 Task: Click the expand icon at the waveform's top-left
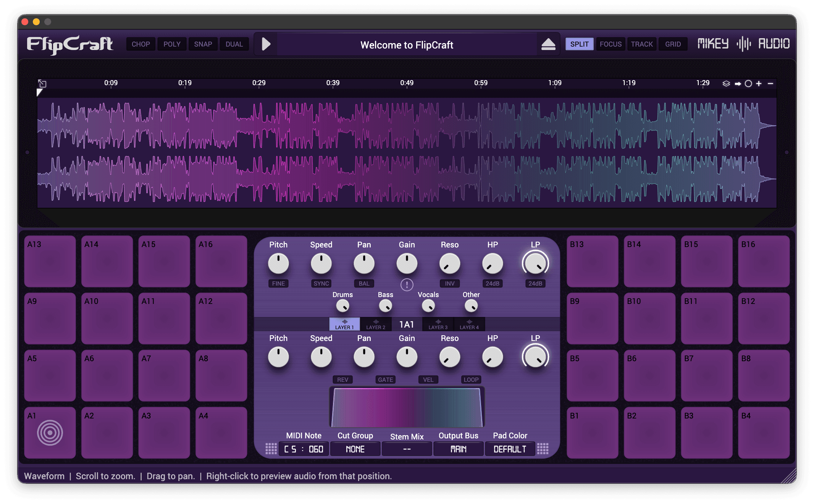click(42, 84)
